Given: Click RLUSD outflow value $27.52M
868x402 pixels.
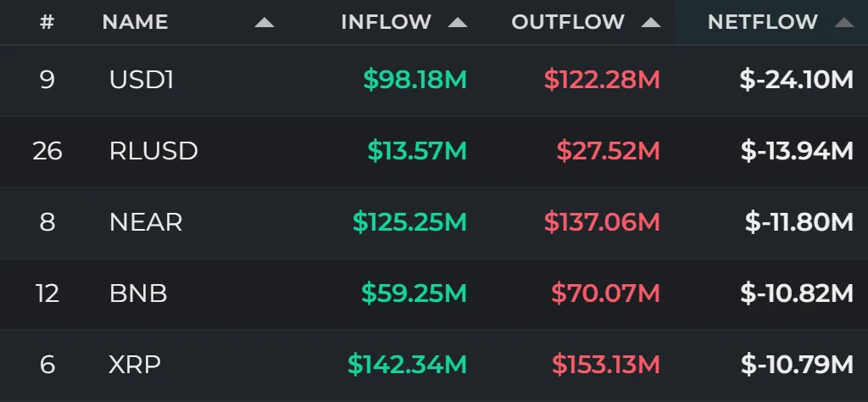Looking at the screenshot, I should (x=609, y=151).
